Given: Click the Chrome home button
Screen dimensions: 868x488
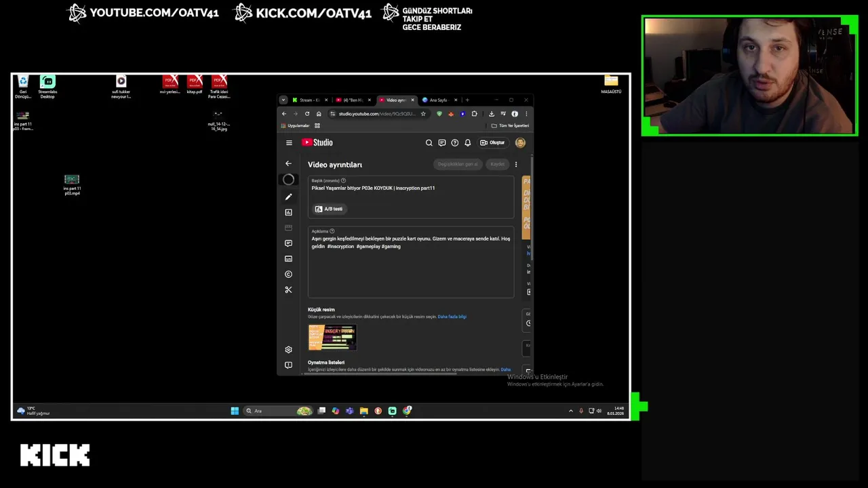Looking at the screenshot, I should (x=319, y=114).
